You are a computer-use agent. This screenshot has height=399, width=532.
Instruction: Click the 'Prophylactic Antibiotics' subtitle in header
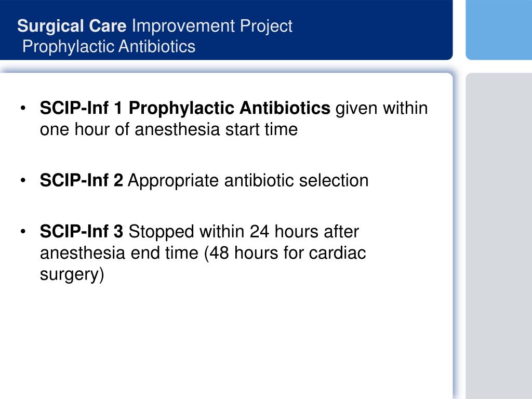click(109, 46)
